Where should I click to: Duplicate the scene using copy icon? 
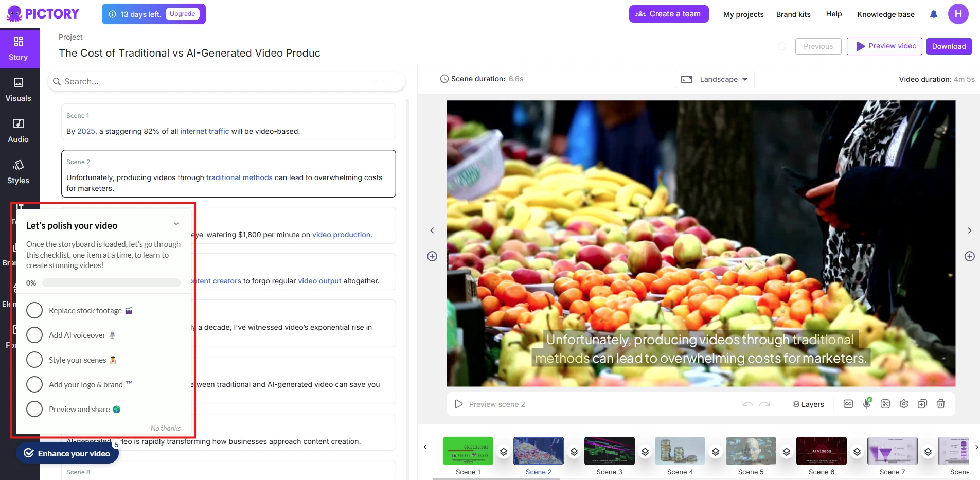pos(922,404)
